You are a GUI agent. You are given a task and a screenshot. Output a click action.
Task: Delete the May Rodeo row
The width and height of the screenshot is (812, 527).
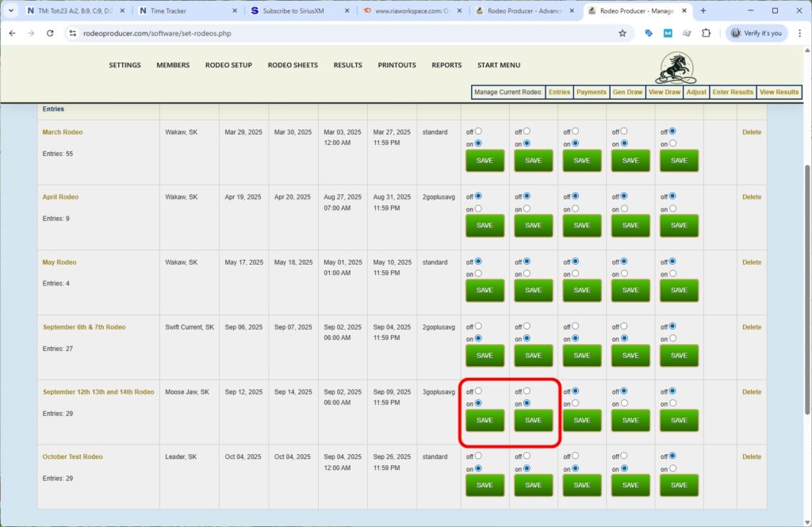tap(751, 262)
